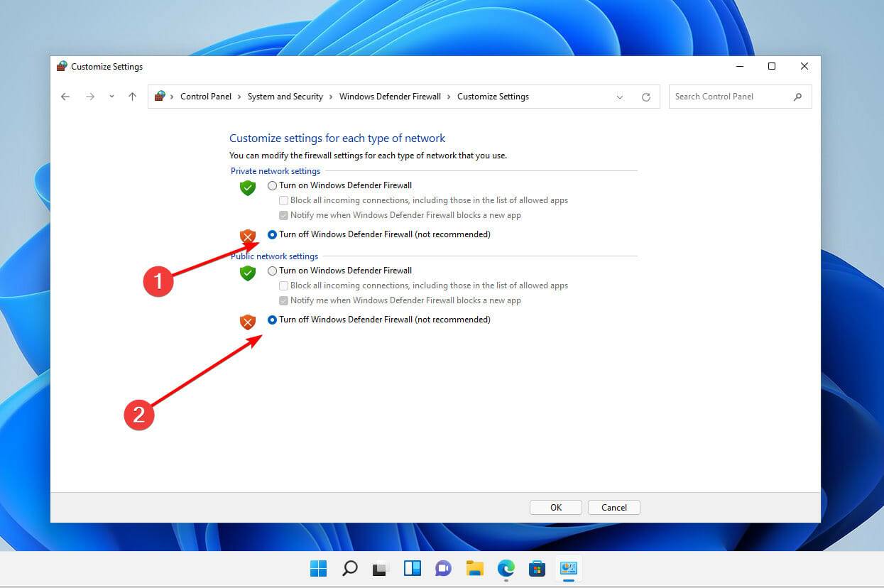Expand the chevron after System and Security
This screenshot has height=588, width=884.
[331, 97]
